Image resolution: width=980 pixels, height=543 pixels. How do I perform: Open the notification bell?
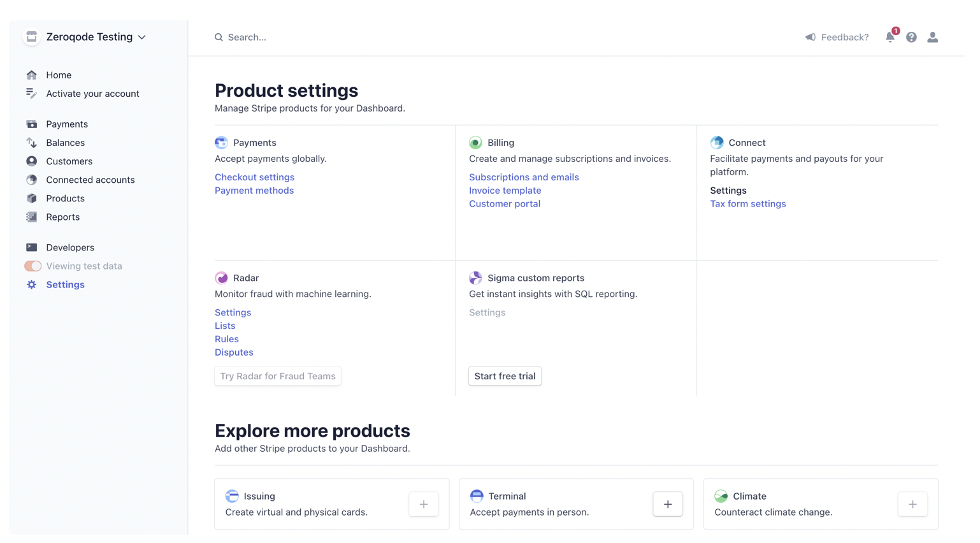pos(890,37)
